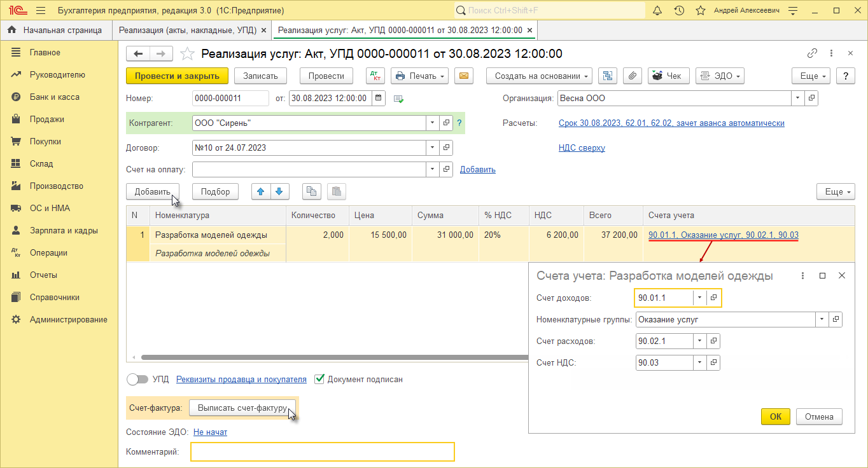This screenshot has width=868, height=468.
Task: Copy link to document icon
Action: click(x=812, y=53)
